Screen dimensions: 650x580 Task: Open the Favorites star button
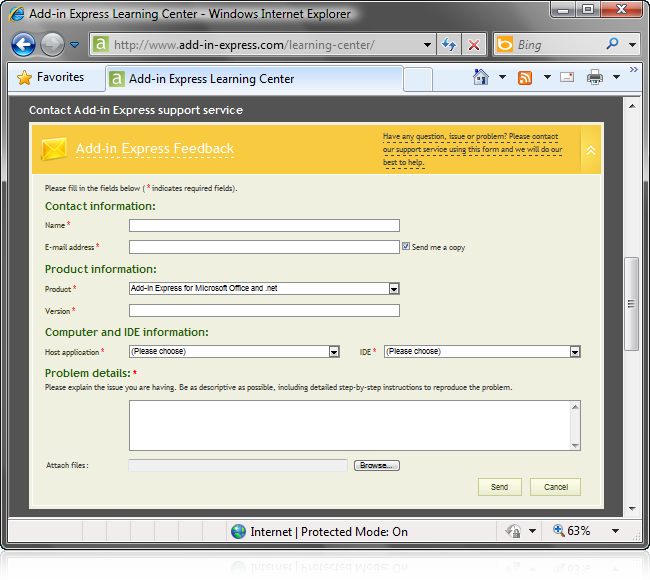tap(50, 77)
